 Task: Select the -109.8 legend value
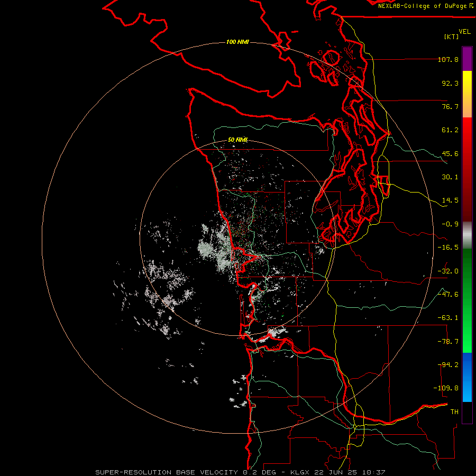tap(446, 388)
